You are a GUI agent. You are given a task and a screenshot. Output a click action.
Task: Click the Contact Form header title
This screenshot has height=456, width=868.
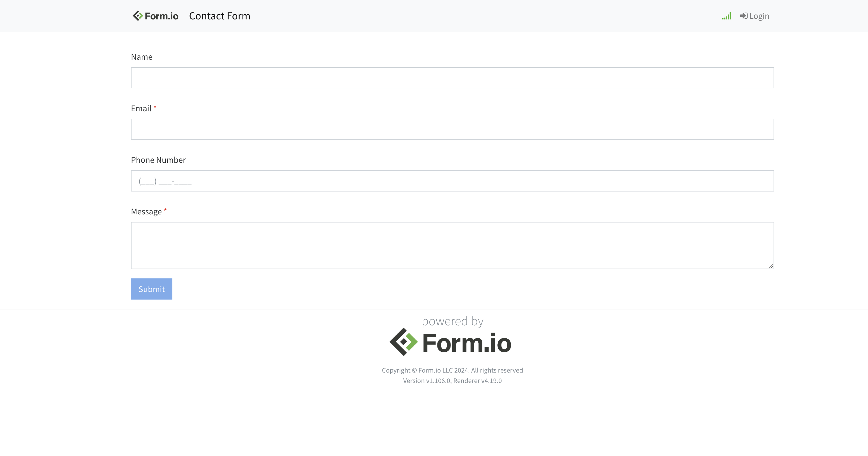coord(219,16)
